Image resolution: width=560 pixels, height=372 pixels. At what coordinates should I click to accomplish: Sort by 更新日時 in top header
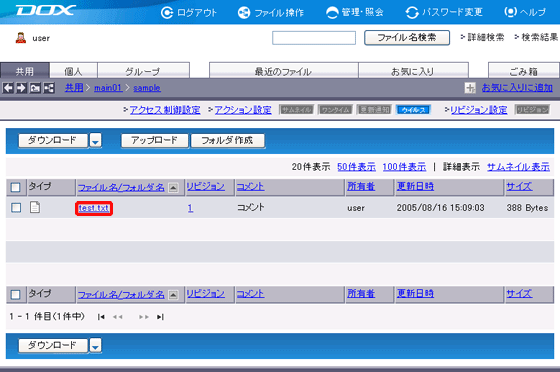coord(415,186)
